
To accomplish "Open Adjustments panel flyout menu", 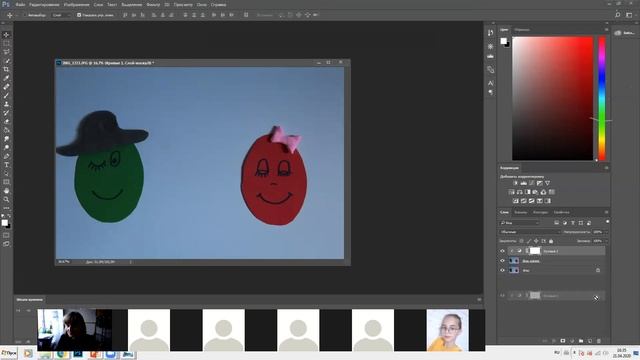I will [606, 168].
